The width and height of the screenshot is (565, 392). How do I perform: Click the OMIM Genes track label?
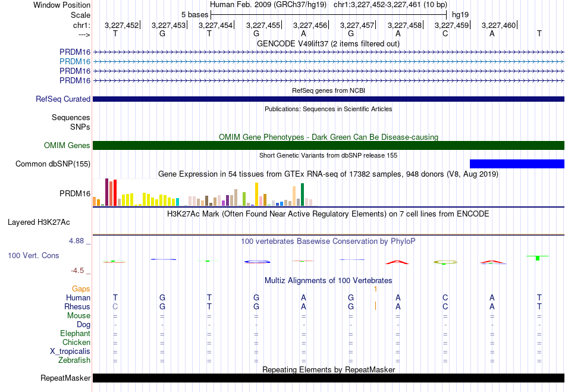pos(67,146)
